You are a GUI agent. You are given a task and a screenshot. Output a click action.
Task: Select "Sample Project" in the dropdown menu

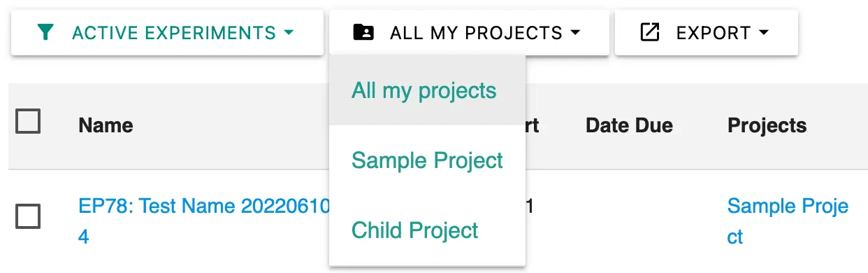tap(427, 160)
